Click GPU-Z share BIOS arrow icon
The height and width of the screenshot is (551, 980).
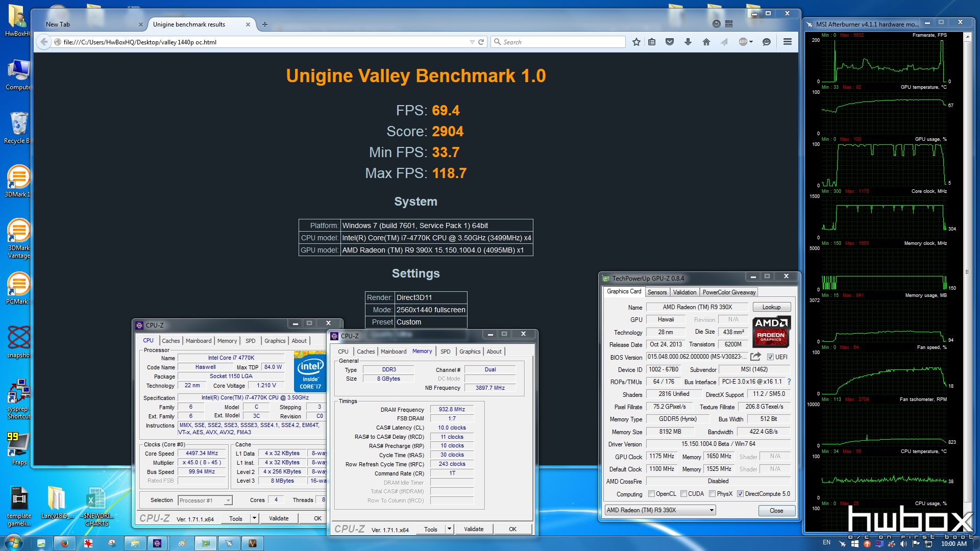point(756,357)
